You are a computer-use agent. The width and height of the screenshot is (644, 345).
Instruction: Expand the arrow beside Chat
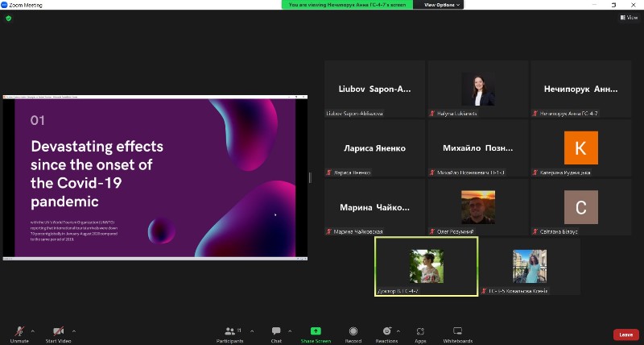click(x=288, y=330)
